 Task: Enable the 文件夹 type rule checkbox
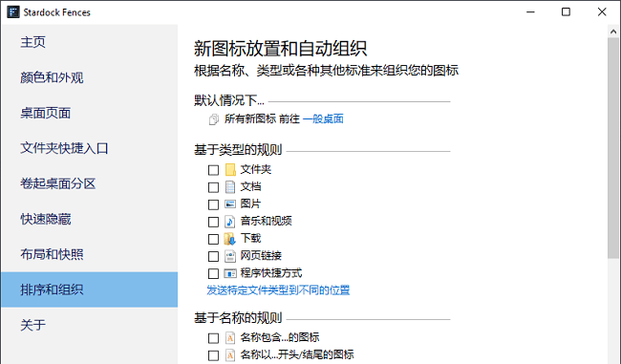213,170
